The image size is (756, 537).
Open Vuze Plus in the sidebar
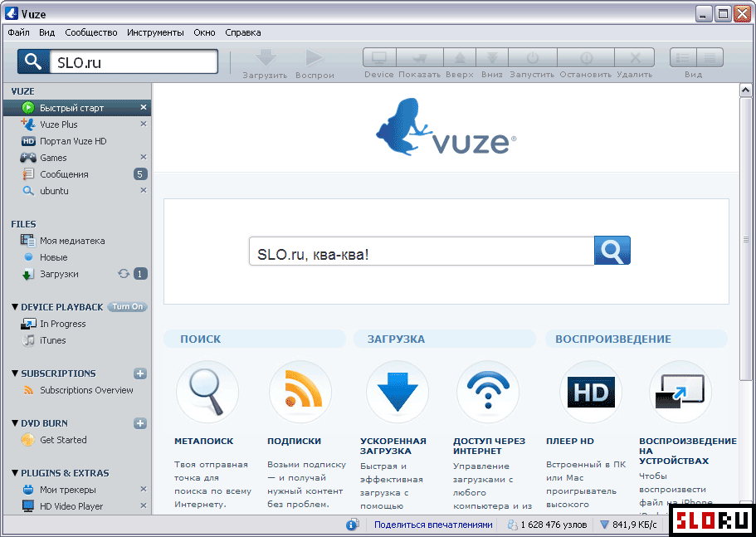77,124
